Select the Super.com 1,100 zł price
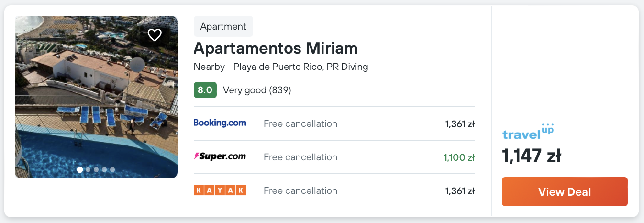Screen dimensions: 644x223 point(459,157)
